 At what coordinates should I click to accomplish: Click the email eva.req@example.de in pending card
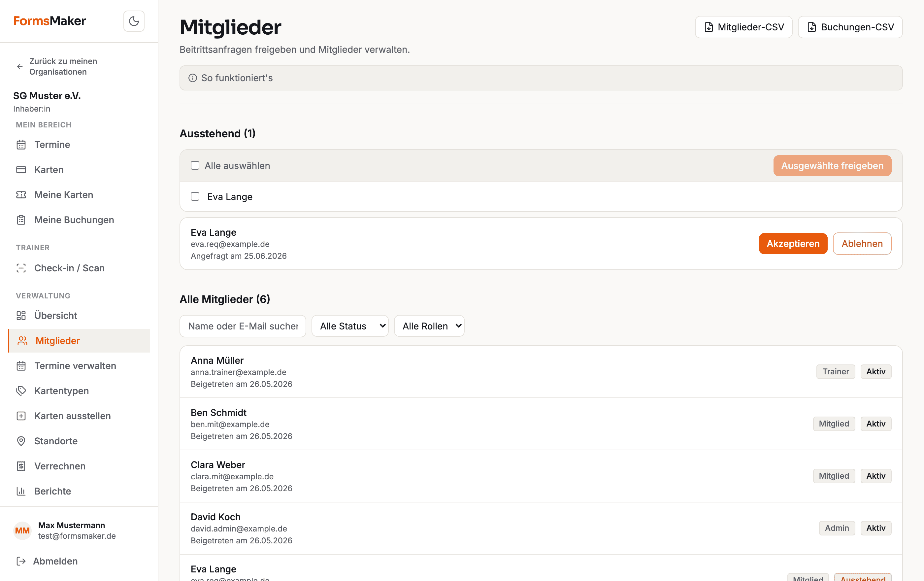pyautogui.click(x=230, y=244)
